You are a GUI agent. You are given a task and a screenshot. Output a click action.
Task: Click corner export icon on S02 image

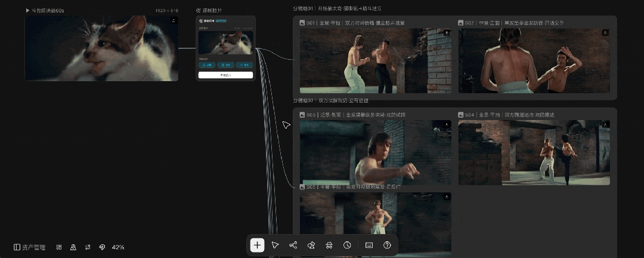[605, 32]
